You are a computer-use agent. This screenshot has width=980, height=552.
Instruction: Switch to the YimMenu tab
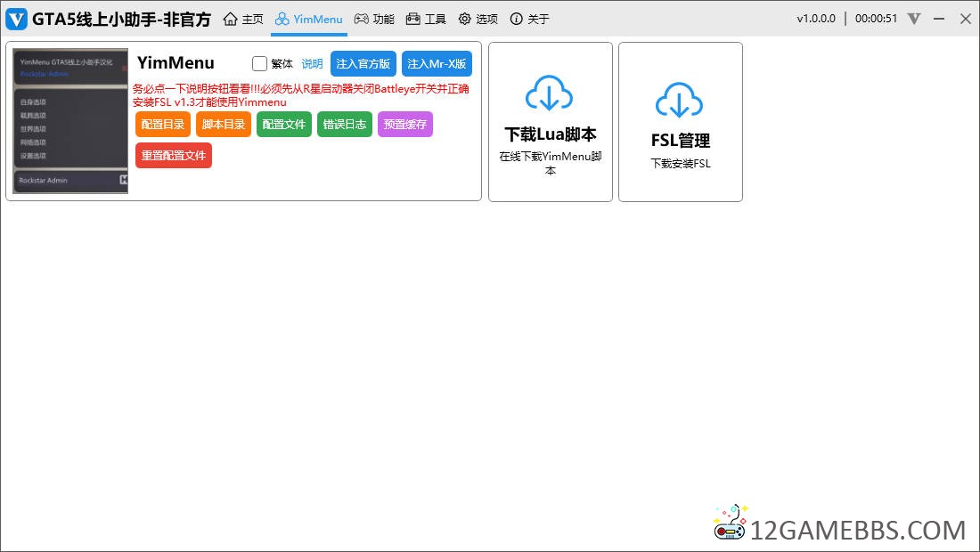pyautogui.click(x=309, y=20)
